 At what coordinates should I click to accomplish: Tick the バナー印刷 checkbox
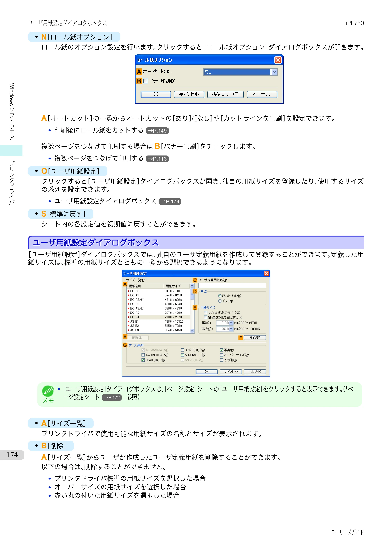tap(146, 81)
